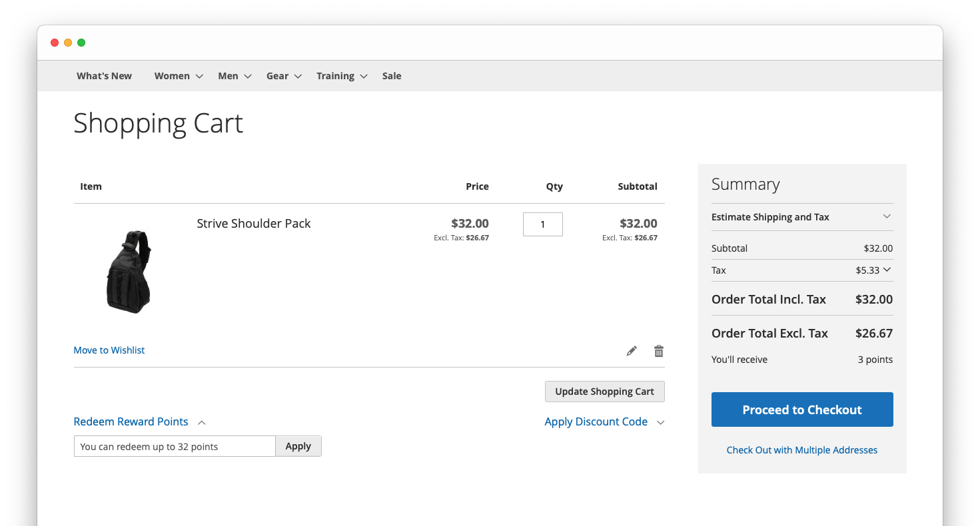Click Check Out with Multiple Addresses
The width and height of the screenshot is (980, 526).
point(801,450)
